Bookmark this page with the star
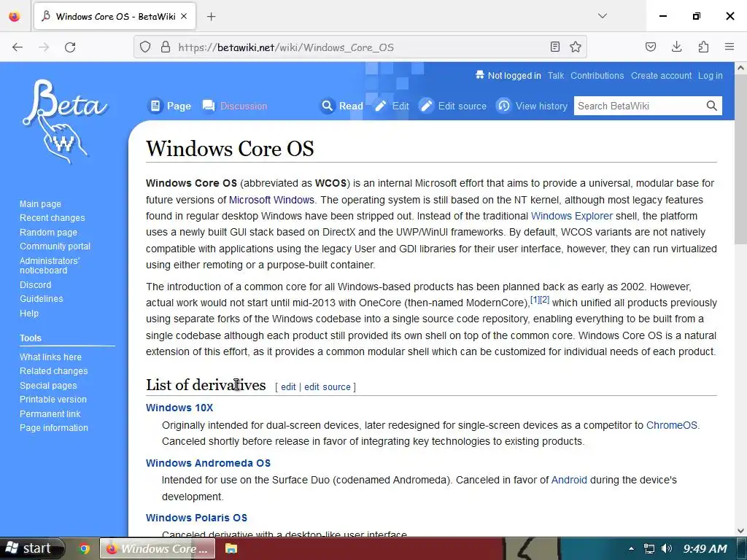Screen dimensions: 747x560 tap(576, 47)
